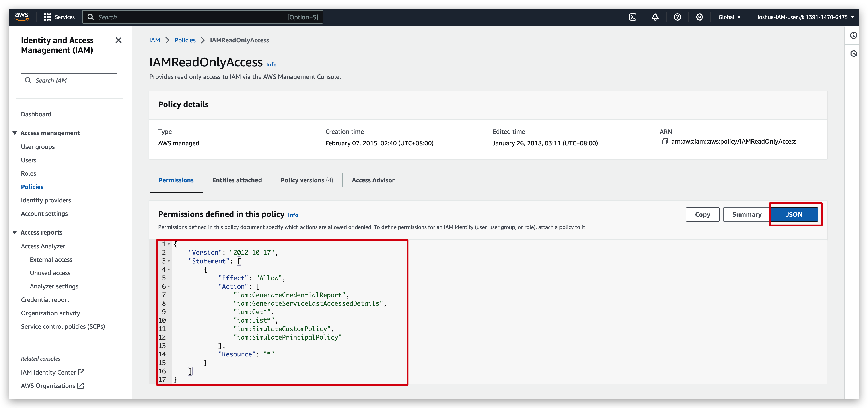This screenshot has height=408, width=868.
Task: View notifications via the bell icon
Action: click(655, 17)
